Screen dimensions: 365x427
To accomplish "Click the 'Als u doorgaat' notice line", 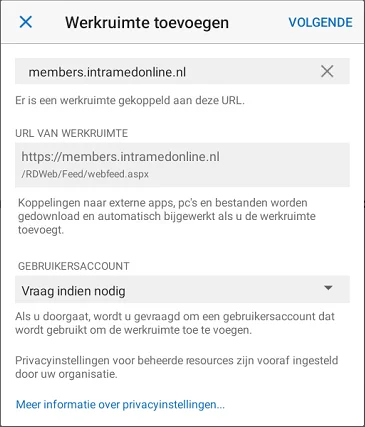I will (x=175, y=316).
